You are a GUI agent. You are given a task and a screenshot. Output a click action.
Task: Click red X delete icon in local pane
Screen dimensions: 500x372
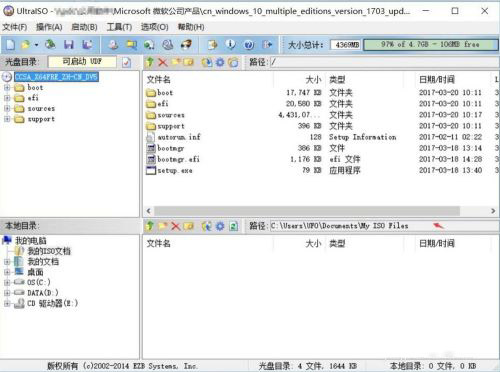[x=176, y=226]
